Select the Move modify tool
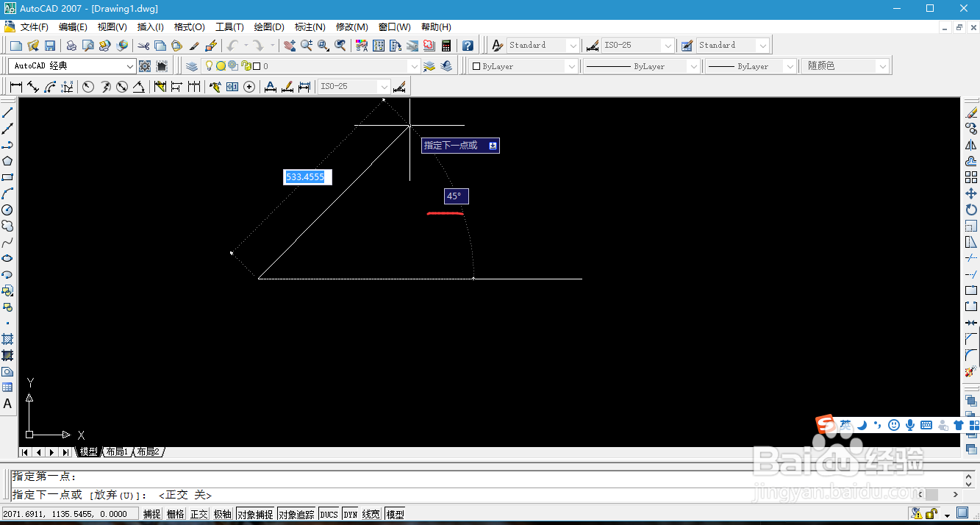980x525 pixels. [971, 193]
